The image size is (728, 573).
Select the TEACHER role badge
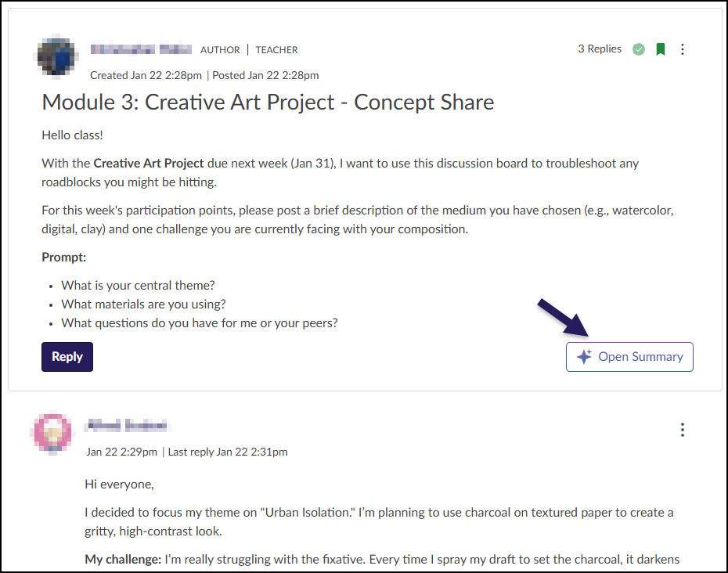[x=276, y=49]
